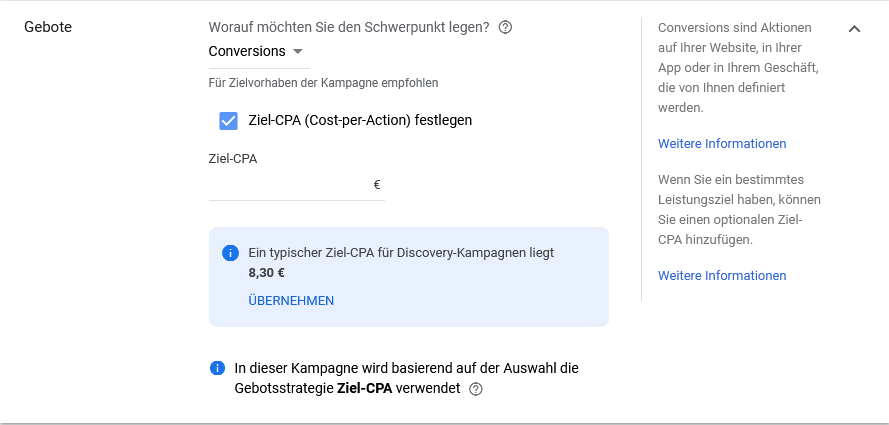Open the help icon after 'verwendet'
The image size is (889, 425).
(x=476, y=389)
